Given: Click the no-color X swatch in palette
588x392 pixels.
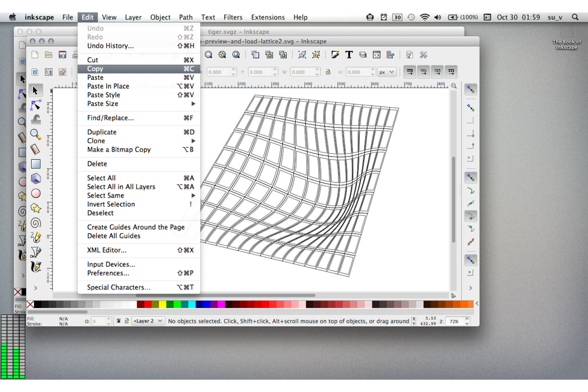Looking at the screenshot, I should click(x=30, y=304).
